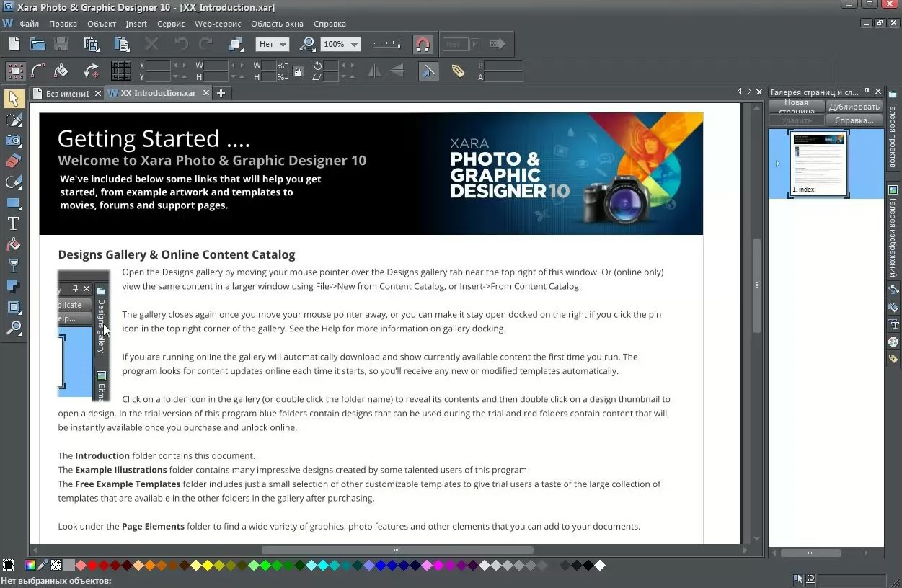This screenshot has height=588, width=902.
Task: Choose the Transparency wine glass tool
Action: [x=13, y=266]
